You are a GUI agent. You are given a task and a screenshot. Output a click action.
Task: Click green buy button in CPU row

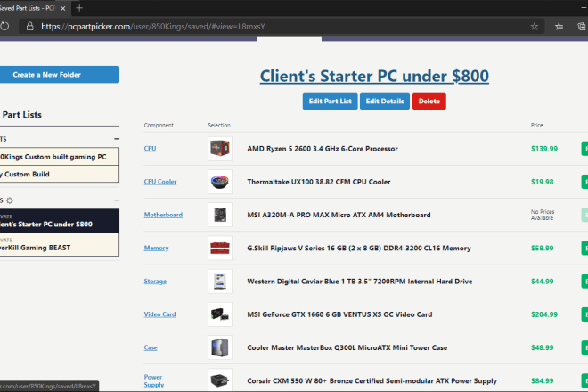(x=584, y=149)
